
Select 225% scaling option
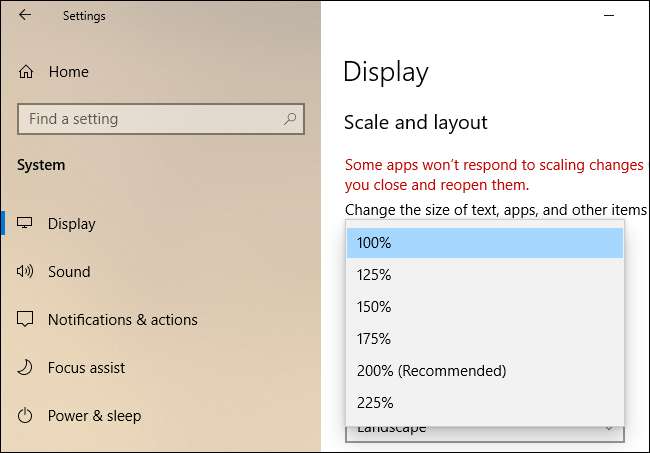484,403
